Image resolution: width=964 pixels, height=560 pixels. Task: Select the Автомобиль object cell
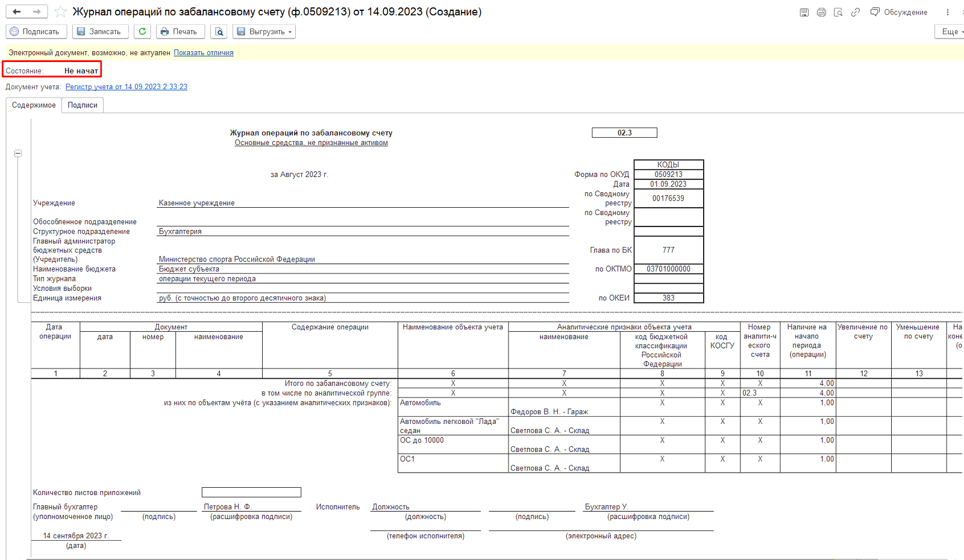[453, 407]
